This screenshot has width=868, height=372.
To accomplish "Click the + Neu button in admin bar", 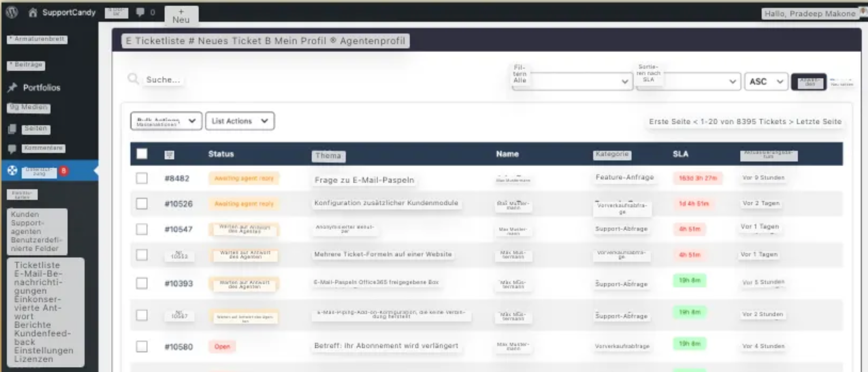I will [x=181, y=16].
